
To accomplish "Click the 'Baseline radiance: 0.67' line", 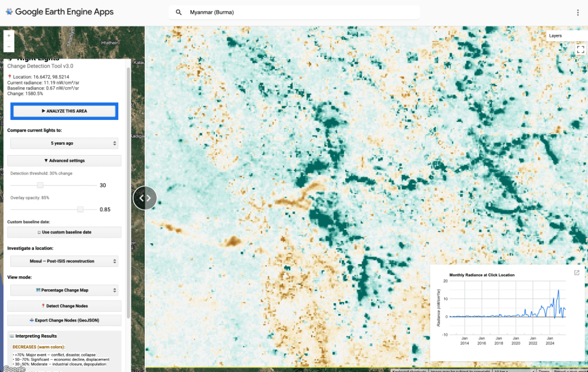I will [43, 88].
